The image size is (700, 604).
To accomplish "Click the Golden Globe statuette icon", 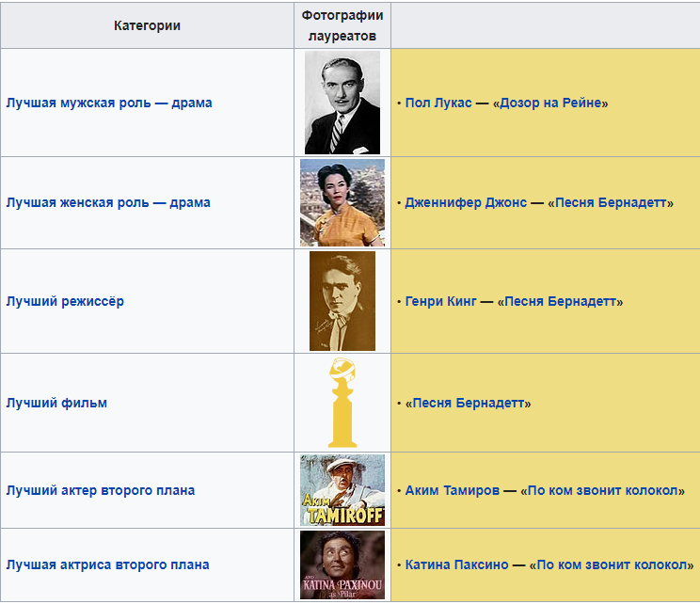I will pos(342,403).
